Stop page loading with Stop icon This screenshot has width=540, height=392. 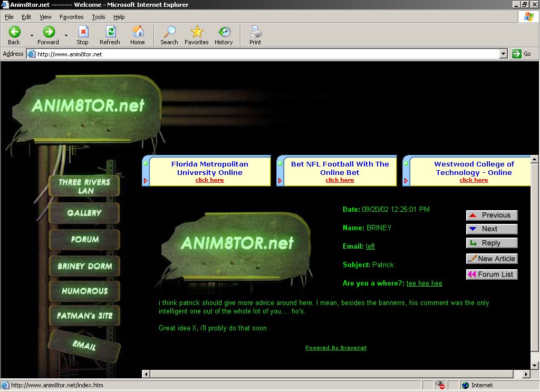83,32
